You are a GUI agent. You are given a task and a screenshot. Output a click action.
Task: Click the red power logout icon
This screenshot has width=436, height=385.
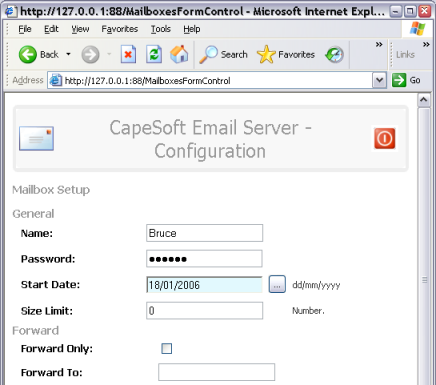click(385, 138)
